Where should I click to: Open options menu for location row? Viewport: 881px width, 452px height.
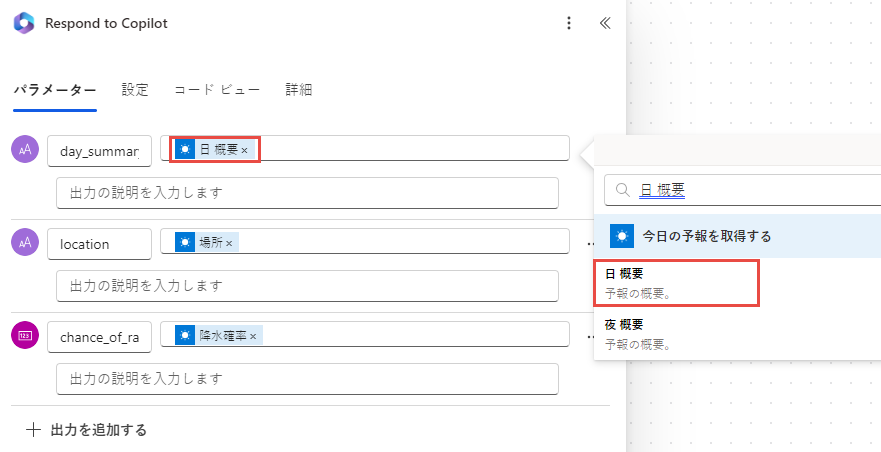pyautogui.click(x=590, y=243)
